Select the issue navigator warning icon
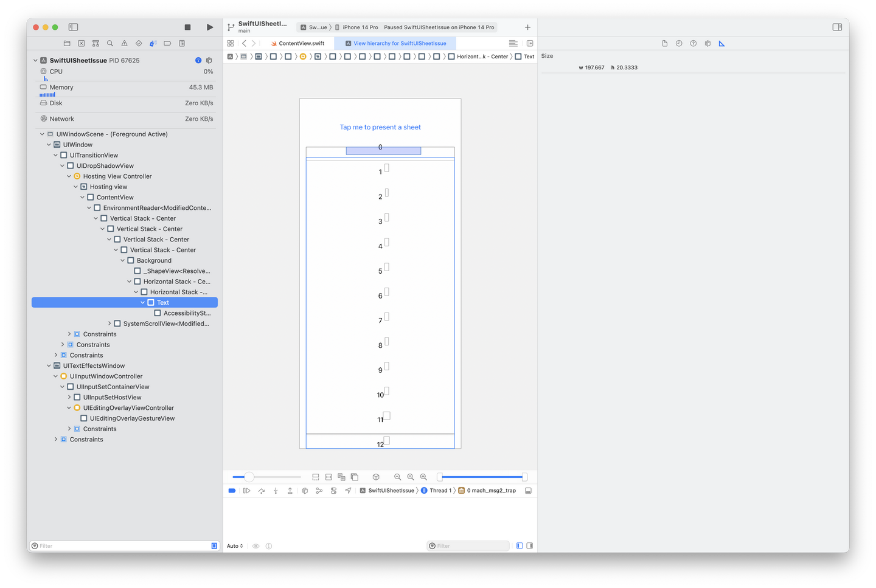Viewport: 876px width, 588px height. click(124, 43)
